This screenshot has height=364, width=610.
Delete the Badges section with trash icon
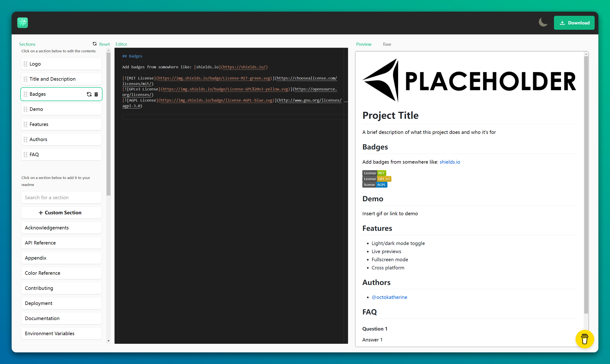tap(96, 94)
